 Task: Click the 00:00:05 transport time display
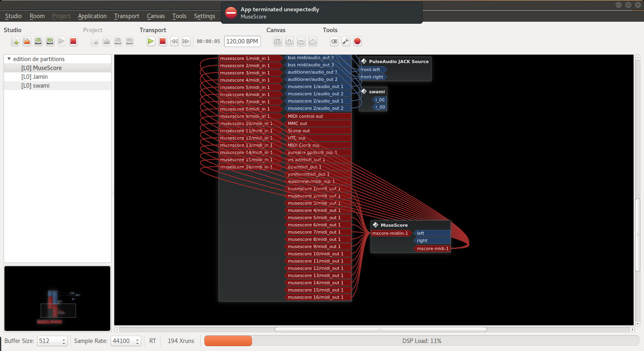[208, 41]
